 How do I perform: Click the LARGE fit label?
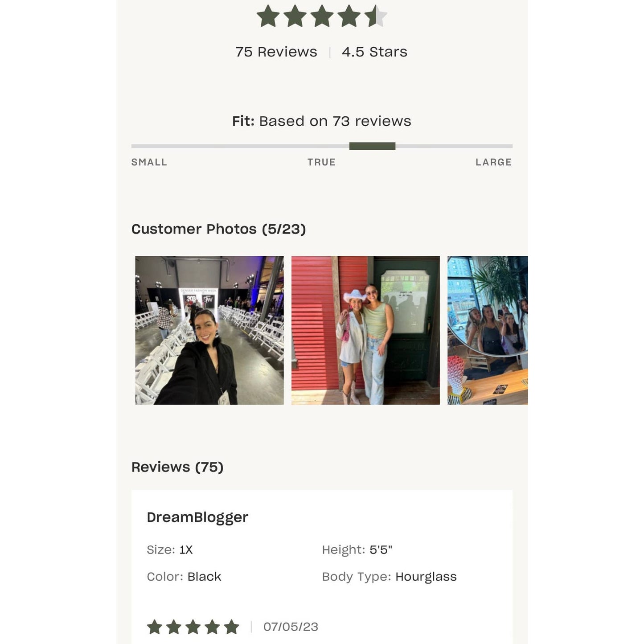494,162
